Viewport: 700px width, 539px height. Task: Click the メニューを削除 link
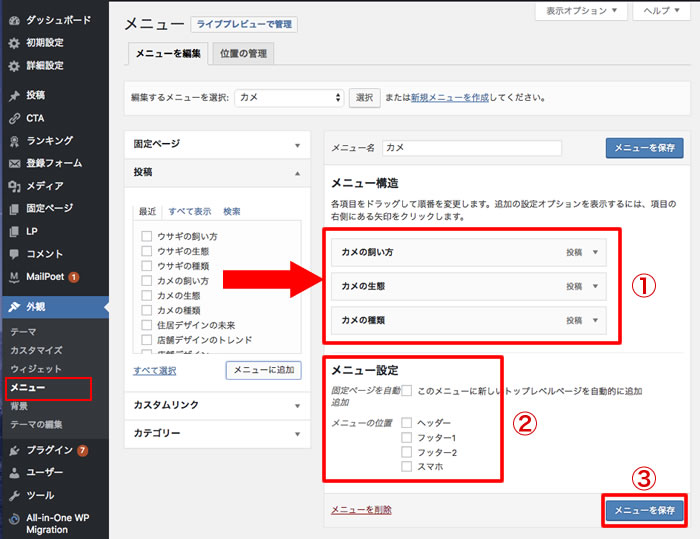coord(361,510)
